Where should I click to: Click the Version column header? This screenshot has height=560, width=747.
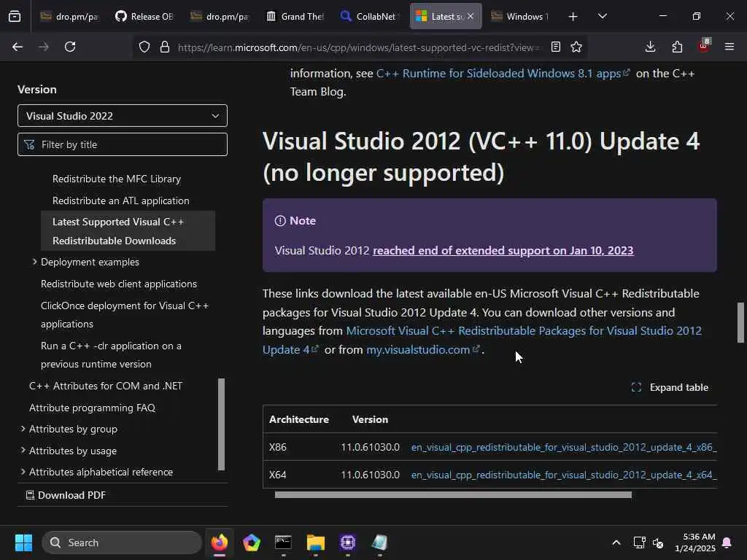[370, 419]
